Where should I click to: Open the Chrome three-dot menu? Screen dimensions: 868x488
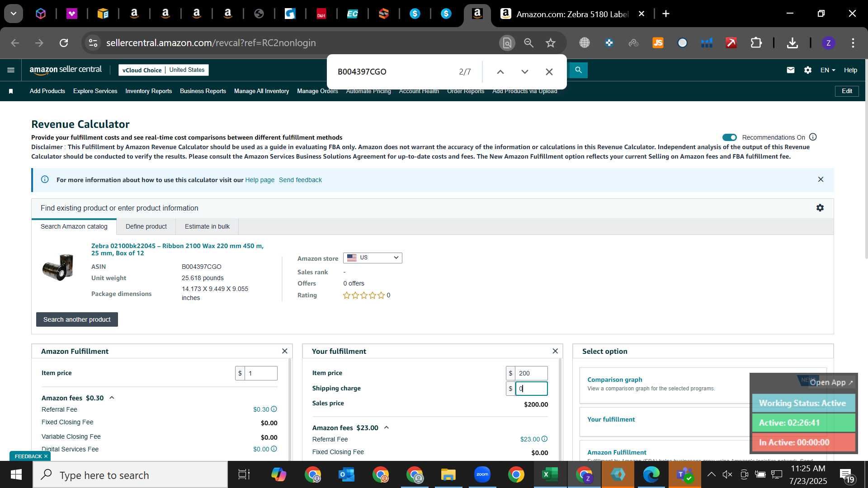coord(853,43)
